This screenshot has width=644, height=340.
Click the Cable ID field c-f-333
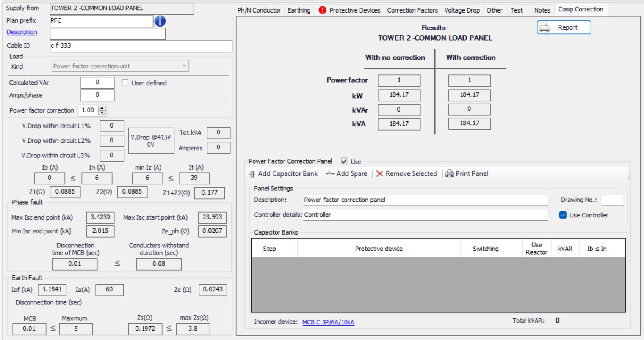pos(141,46)
